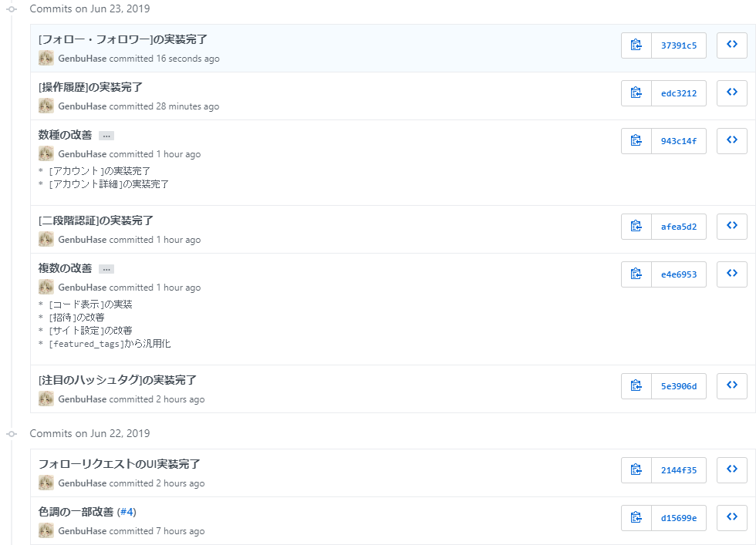Open GenbuHase profile on 16 seconds ago commit
This screenshot has width=756, height=545.
(x=83, y=59)
